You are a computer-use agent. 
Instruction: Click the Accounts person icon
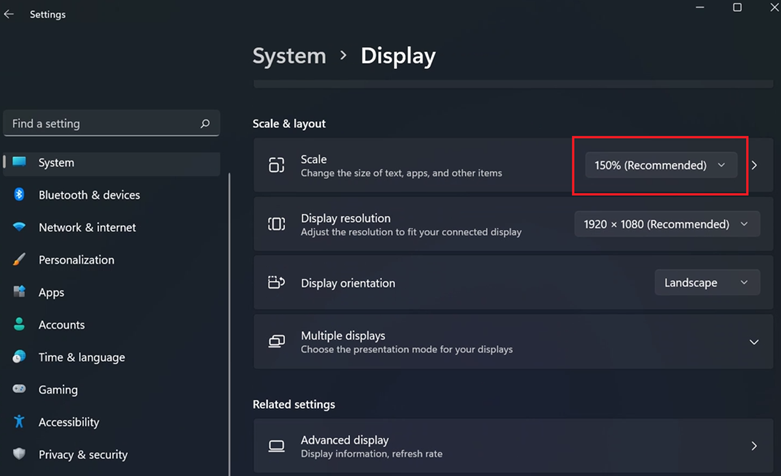pos(19,325)
